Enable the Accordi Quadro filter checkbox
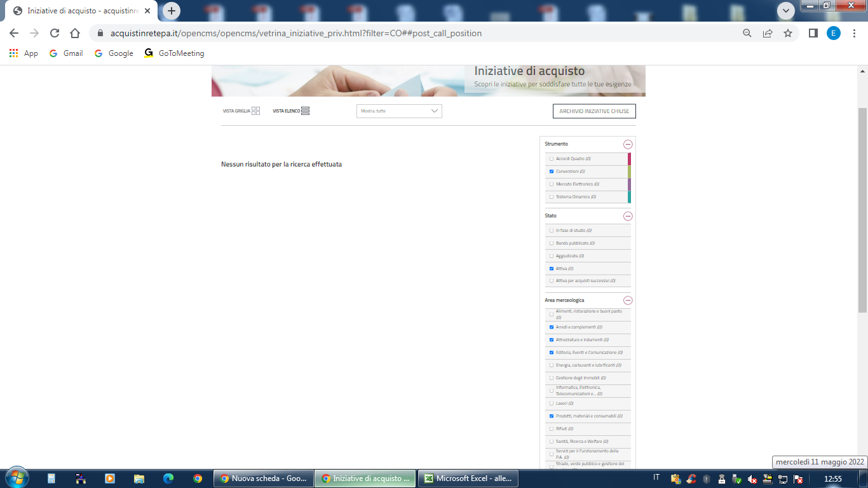 [x=552, y=159]
